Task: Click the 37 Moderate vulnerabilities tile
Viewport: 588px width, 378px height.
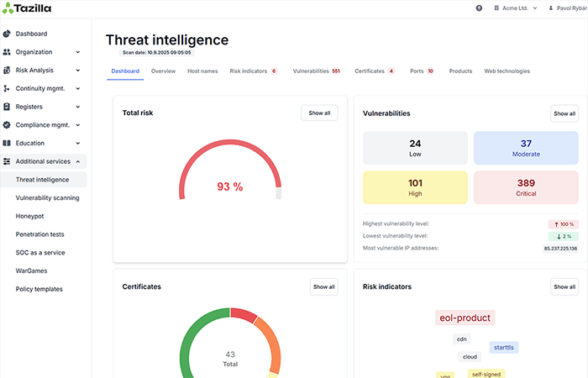Action: (526, 148)
